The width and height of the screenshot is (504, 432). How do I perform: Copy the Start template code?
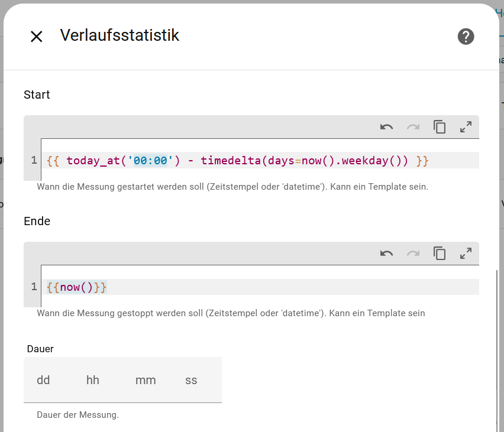440,127
